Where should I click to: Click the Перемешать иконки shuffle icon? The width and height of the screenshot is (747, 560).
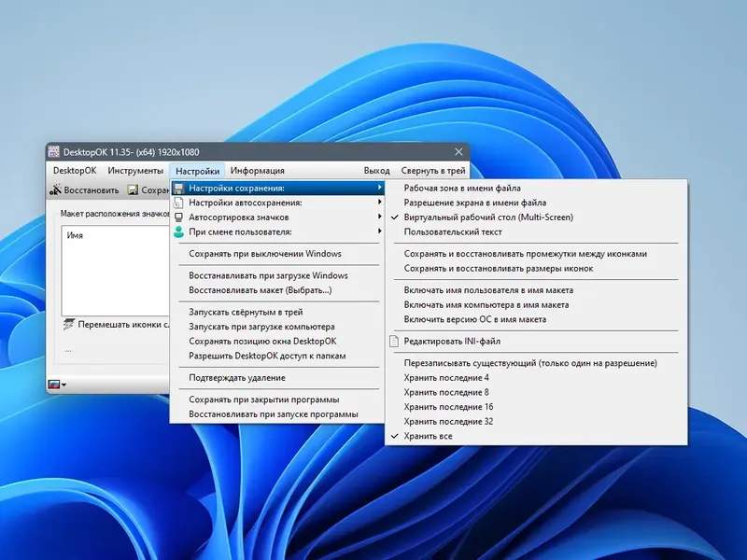(x=68, y=324)
